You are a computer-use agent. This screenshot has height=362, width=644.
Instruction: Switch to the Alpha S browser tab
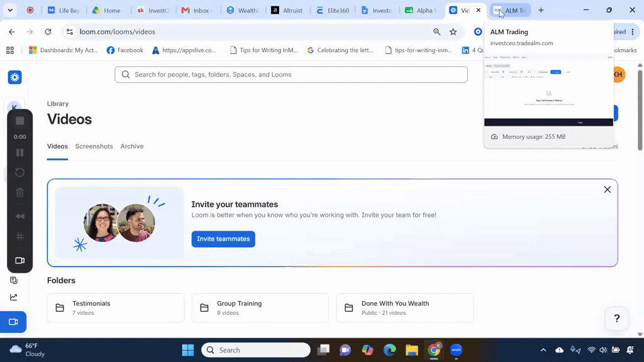pyautogui.click(x=421, y=10)
